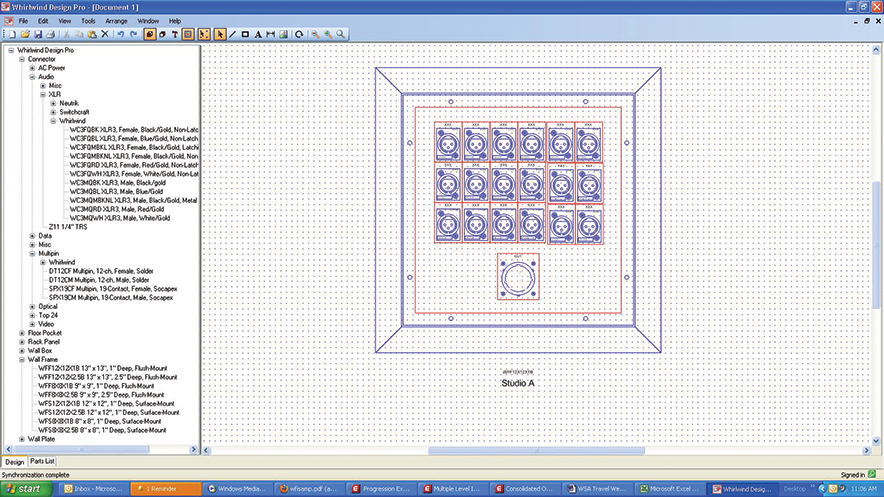Delete selection with the X toolbar icon

click(x=105, y=34)
